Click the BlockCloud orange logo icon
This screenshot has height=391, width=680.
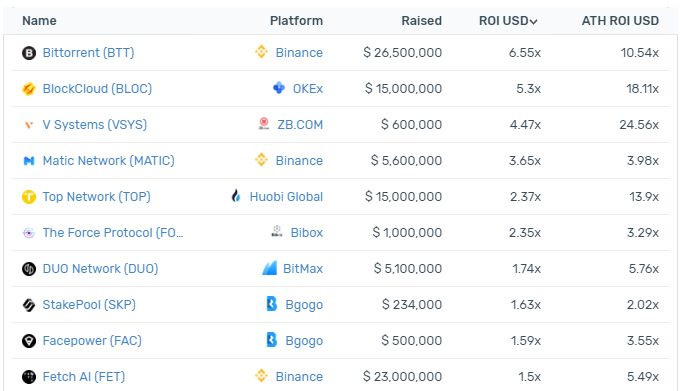pos(29,89)
